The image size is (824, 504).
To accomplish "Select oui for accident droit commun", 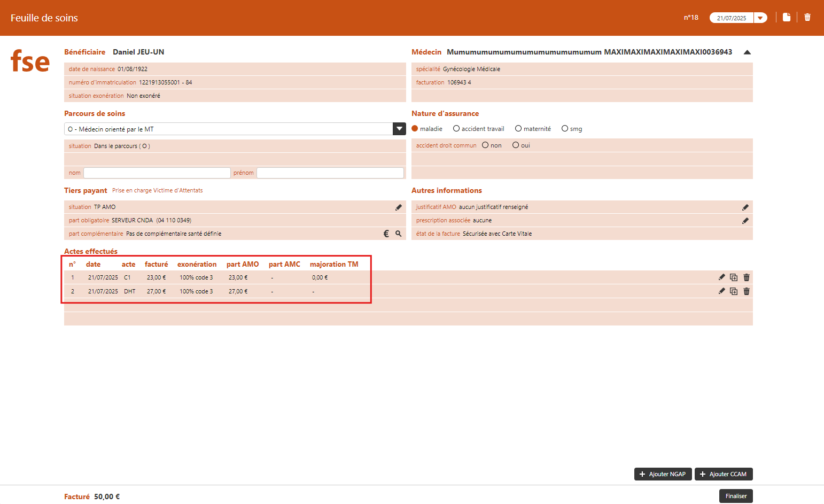I will click(x=516, y=145).
